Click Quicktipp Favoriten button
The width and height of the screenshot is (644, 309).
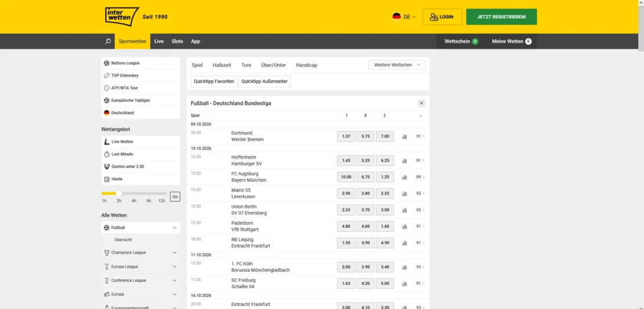tap(214, 81)
